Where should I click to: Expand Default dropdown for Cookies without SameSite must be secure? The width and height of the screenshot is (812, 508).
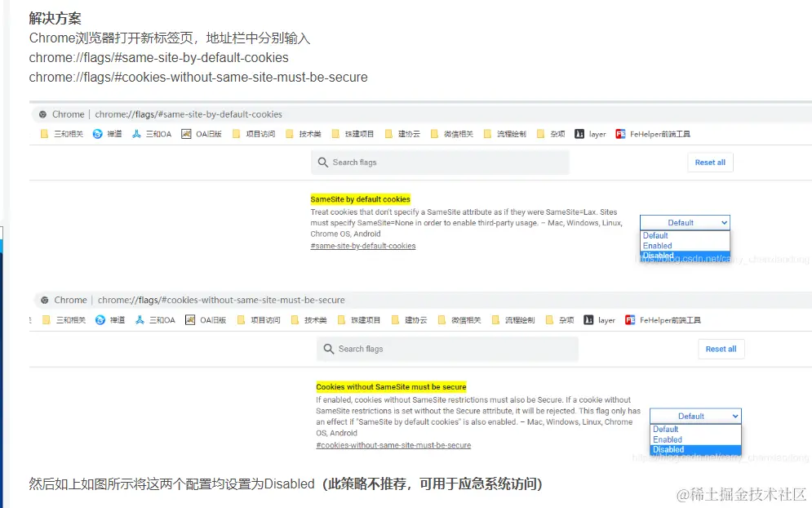[695, 417]
